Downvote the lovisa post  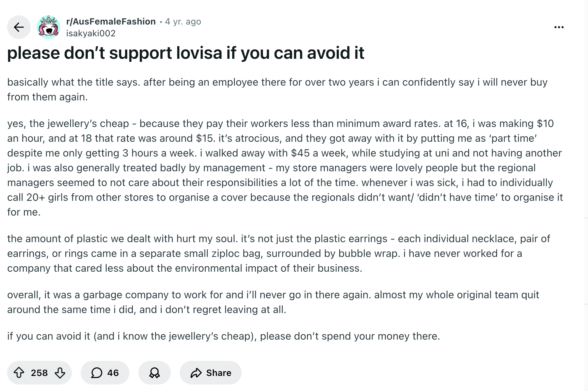coord(60,373)
